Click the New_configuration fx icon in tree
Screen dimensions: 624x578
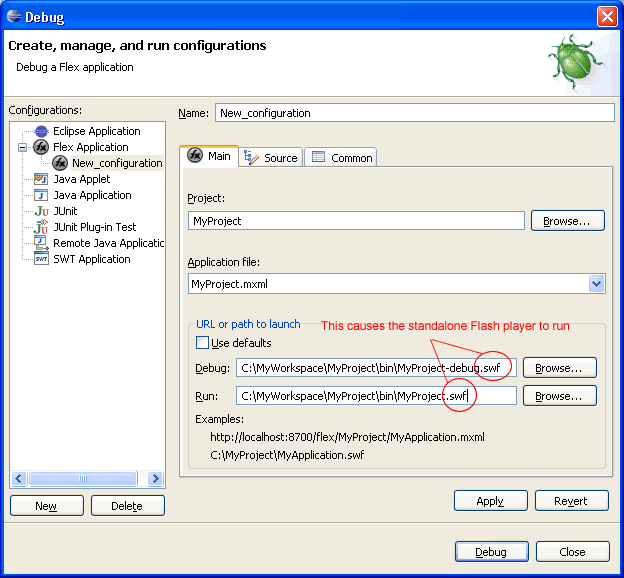pyautogui.click(x=60, y=163)
